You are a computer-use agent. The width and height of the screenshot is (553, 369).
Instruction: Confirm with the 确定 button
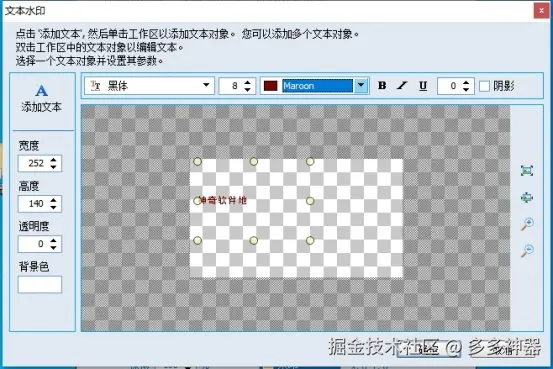(x=428, y=349)
